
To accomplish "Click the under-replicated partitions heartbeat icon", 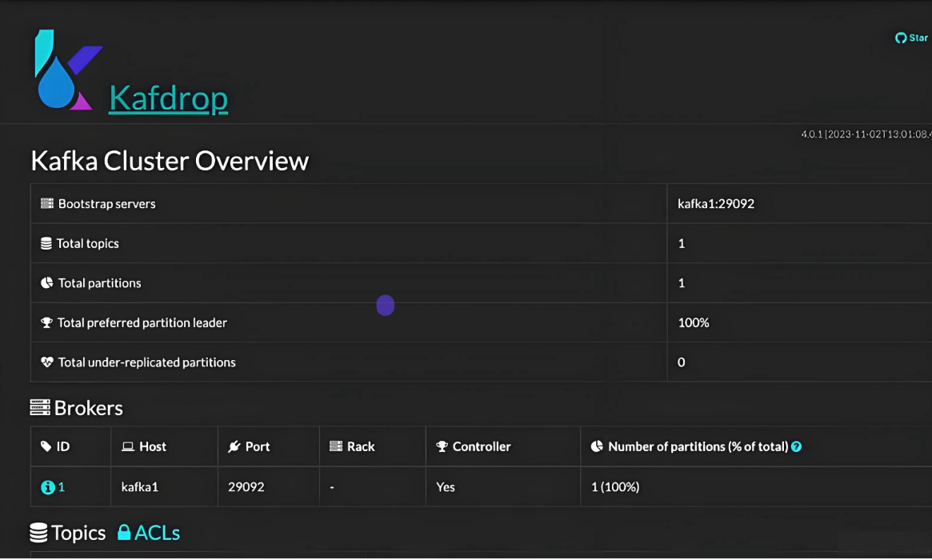I will tap(47, 362).
